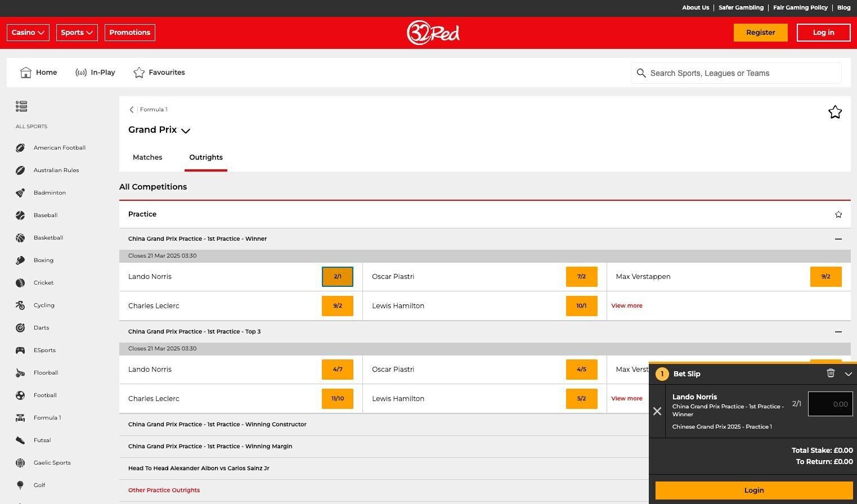Expand the Grand Prix selector chevron
The width and height of the screenshot is (857, 504).
tap(186, 130)
